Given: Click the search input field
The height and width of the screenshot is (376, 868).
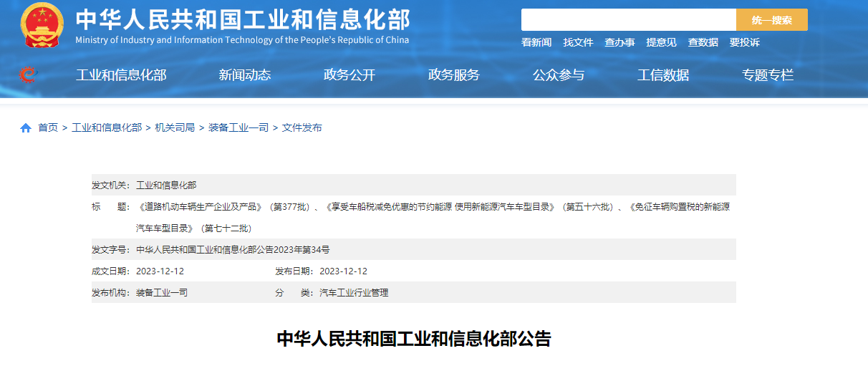Looking at the screenshot, I should point(628,20).
